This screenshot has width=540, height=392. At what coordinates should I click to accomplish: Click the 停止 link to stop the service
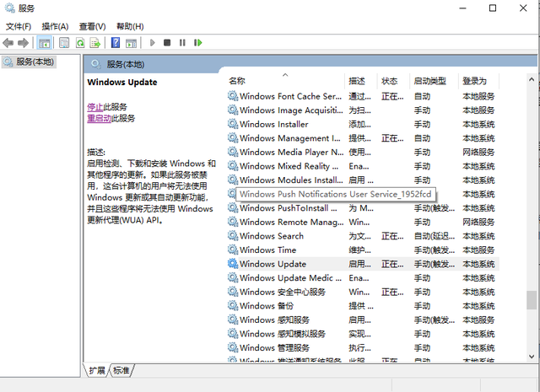(95, 107)
